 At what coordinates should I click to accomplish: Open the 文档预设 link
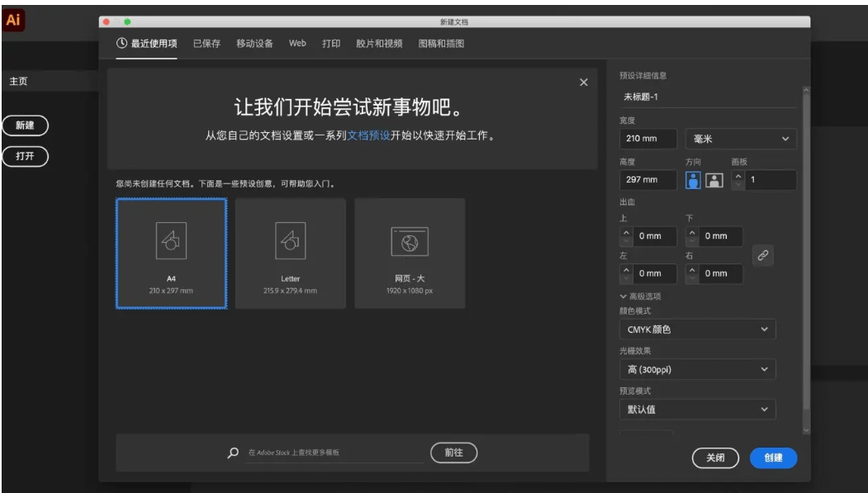tap(368, 135)
